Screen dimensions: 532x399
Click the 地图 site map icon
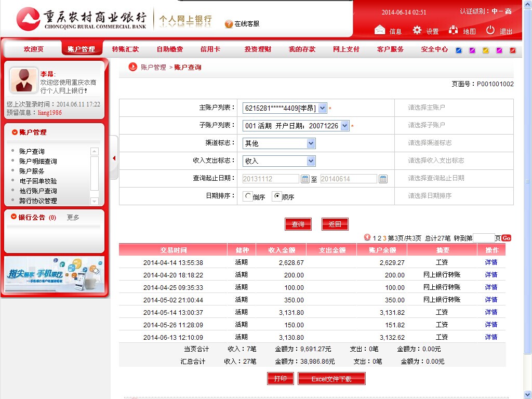click(454, 30)
